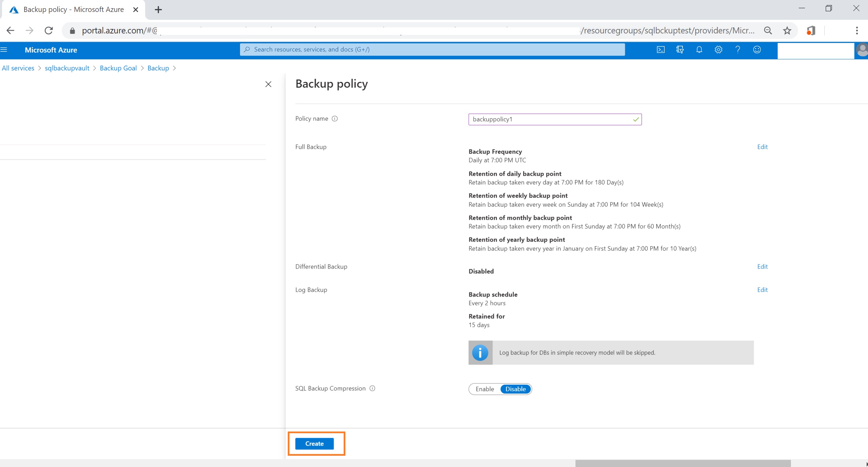This screenshot has width=868, height=467.
Task: Edit the Log Backup settings
Action: tap(762, 290)
